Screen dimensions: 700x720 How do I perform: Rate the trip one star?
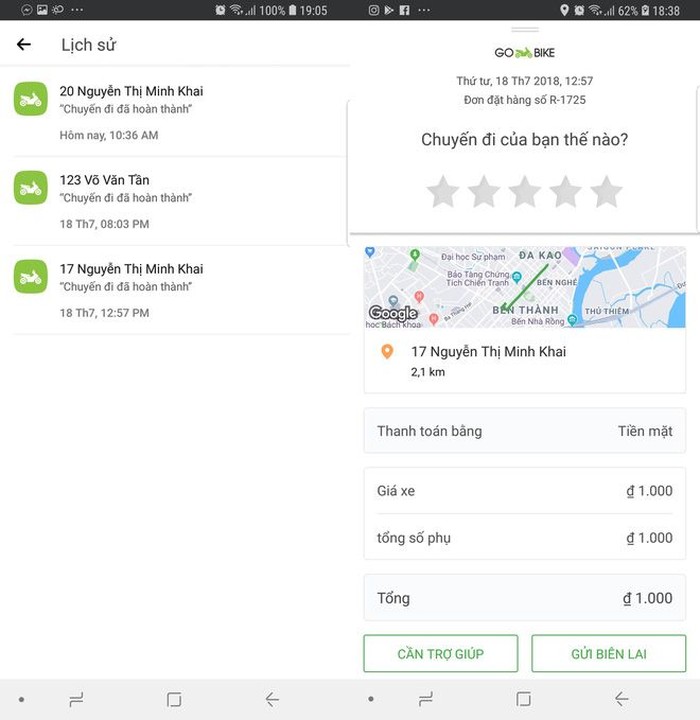(442, 191)
